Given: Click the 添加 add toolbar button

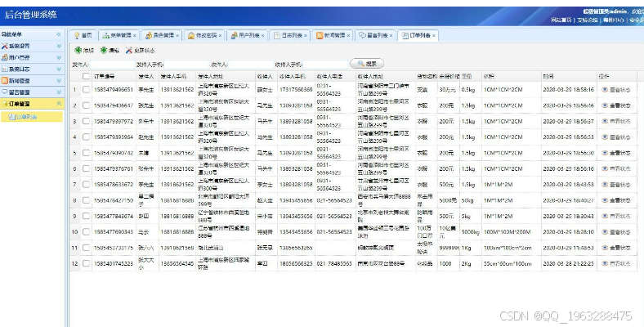Looking at the screenshot, I should (x=84, y=50).
